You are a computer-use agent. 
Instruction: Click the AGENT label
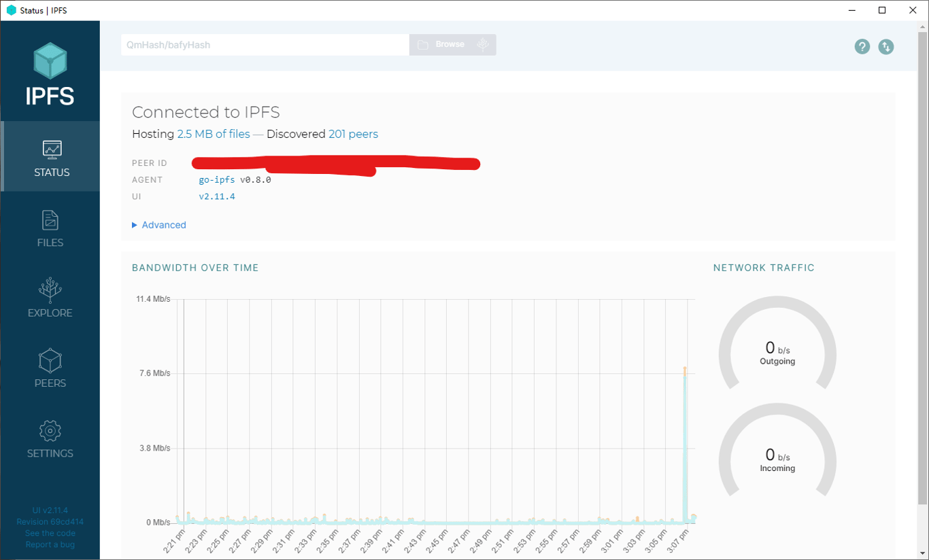(148, 180)
